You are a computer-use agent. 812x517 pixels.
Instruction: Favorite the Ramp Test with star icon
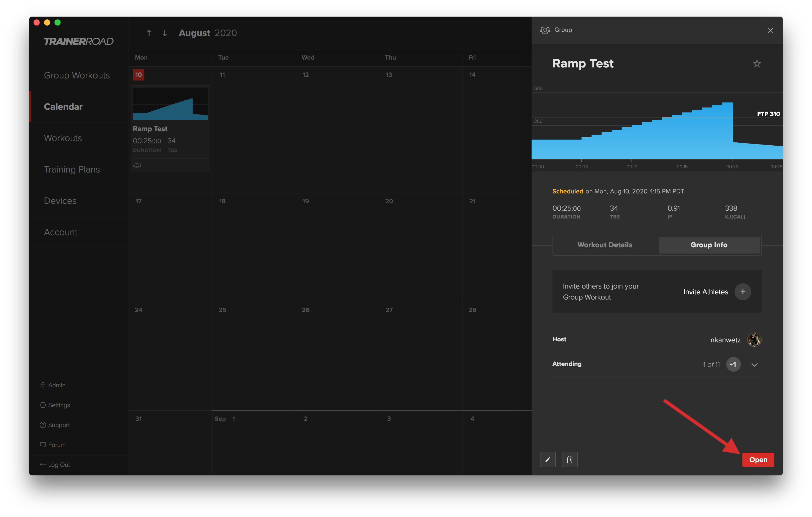click(x=757, y=63)
